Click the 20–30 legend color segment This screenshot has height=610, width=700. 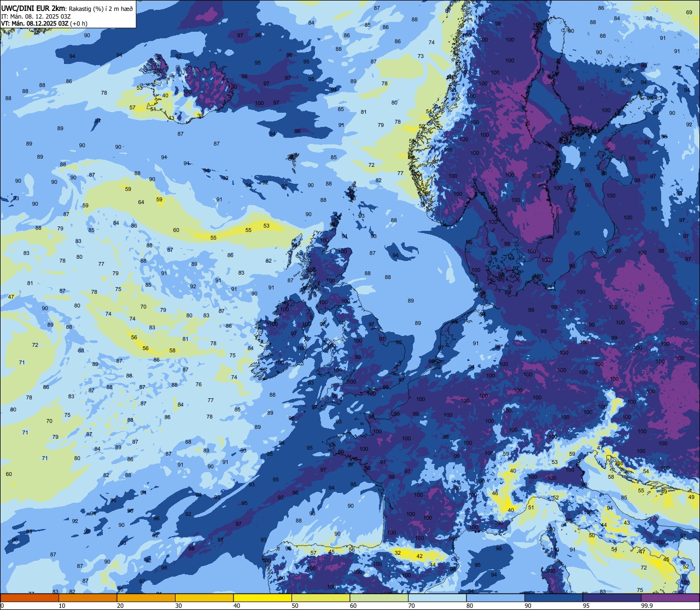146,597
